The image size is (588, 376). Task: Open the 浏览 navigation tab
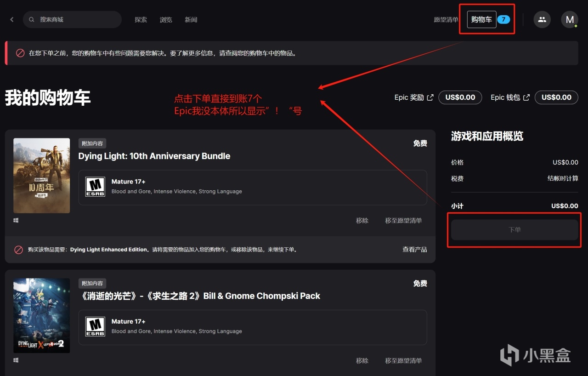coord(166,20)
